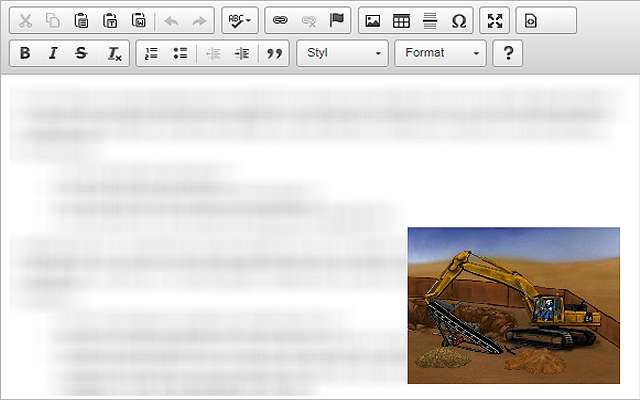Open the Format dropdown
Viewport: 640px width, 400px height.
point(440,53)
